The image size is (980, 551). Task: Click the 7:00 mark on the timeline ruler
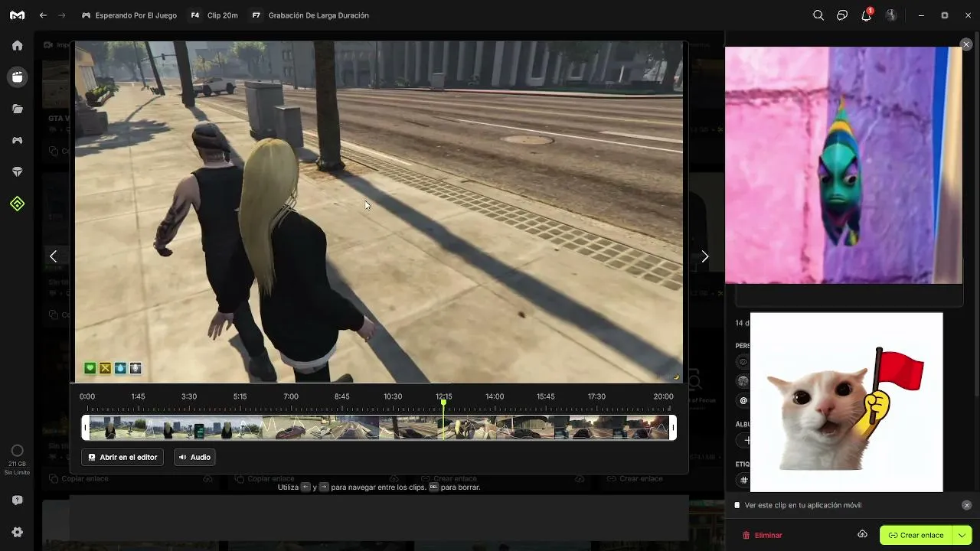click(291, 396)
